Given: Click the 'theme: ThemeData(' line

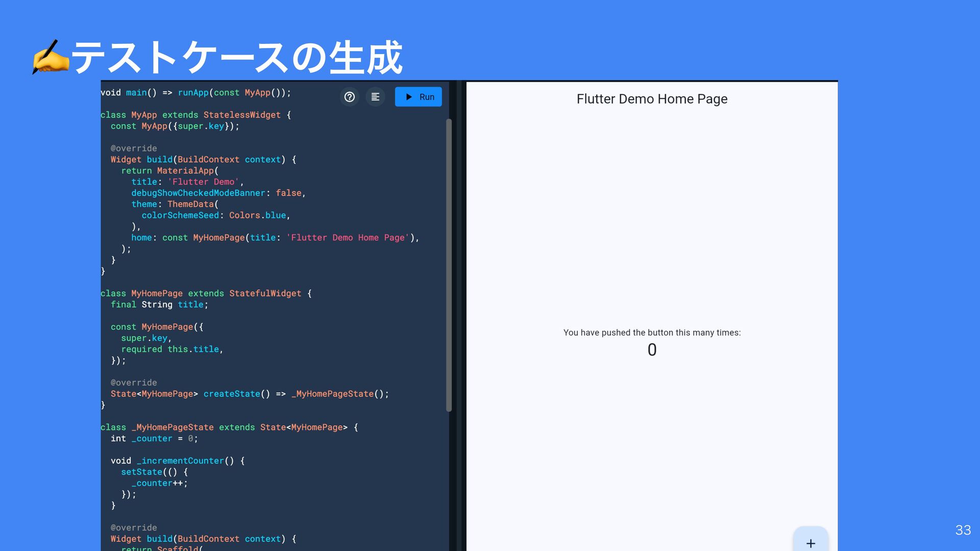Looking at the screenshot, I should [175, 205].
